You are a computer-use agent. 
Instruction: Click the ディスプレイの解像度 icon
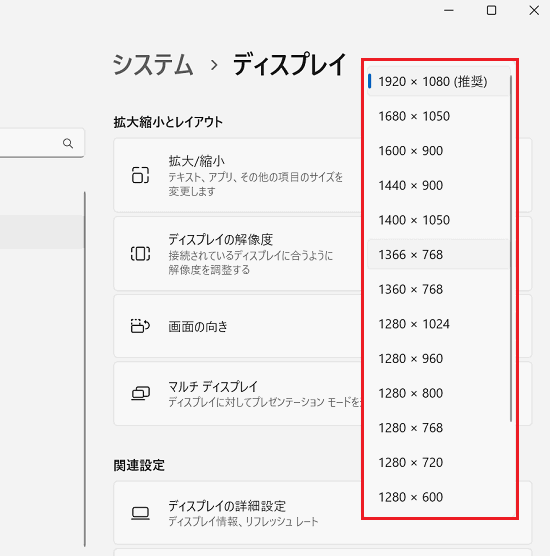click(x=140, y=254)
